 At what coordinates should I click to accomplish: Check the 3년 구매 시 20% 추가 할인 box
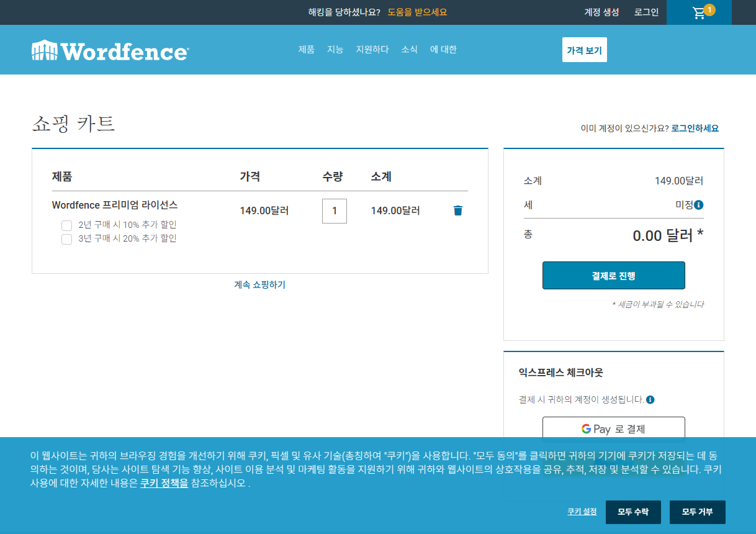(67, 239)
